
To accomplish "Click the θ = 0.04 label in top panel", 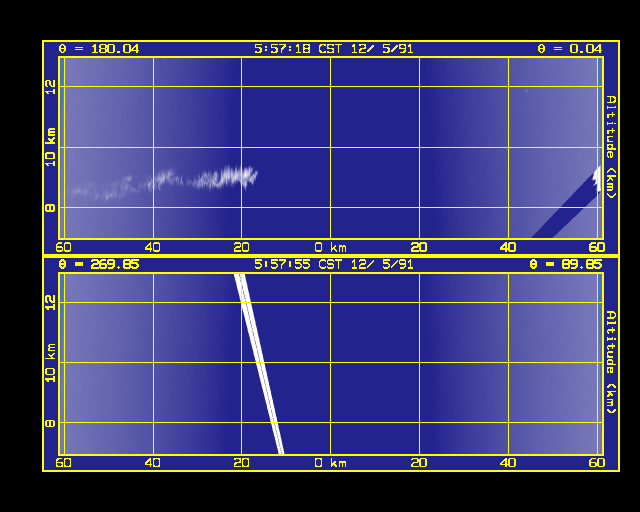I will point(569,49).
